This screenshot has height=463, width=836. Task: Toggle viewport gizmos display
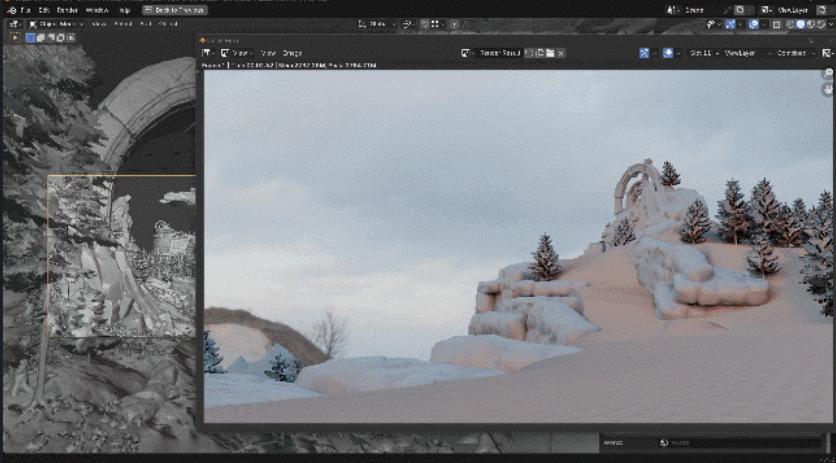pyautogui.click(x=714, y=24)
